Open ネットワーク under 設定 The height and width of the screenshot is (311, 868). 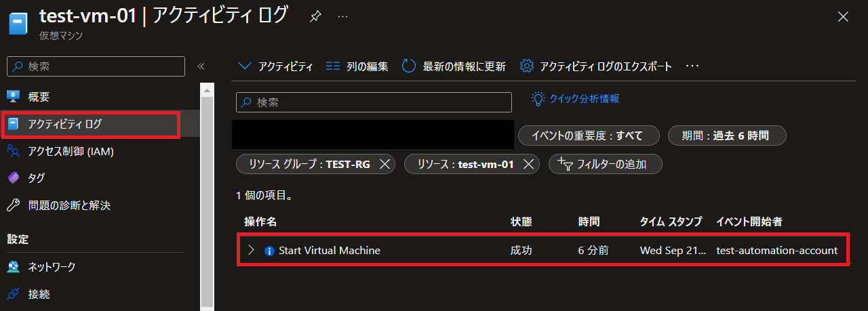point(52,267)
